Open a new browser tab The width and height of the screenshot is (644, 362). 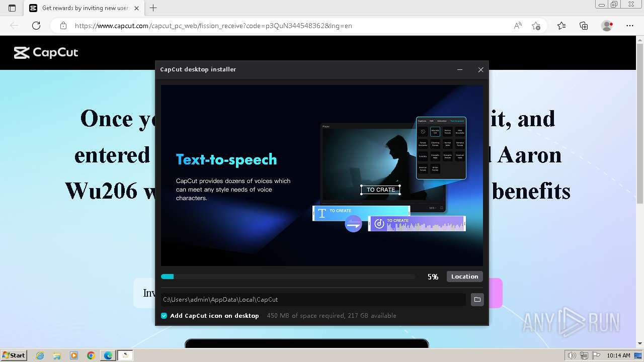tap(153, 8)
